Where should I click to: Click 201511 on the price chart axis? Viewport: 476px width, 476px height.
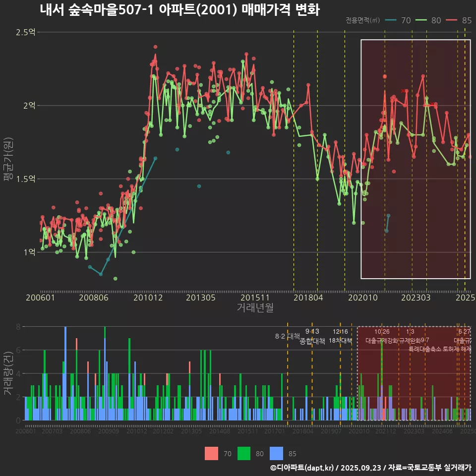pyautogui.click(x=255, y=297)
